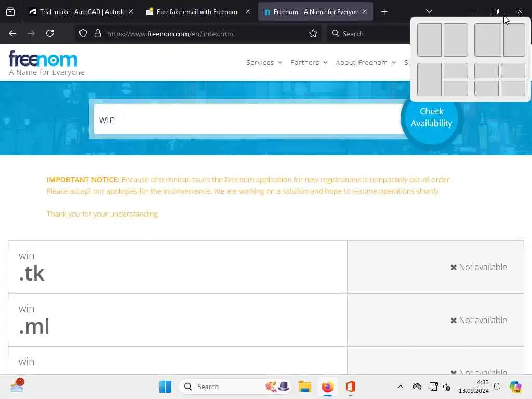Pick tall left zone in three-pane snap layout
532x399 pixels.
(429, 79)
